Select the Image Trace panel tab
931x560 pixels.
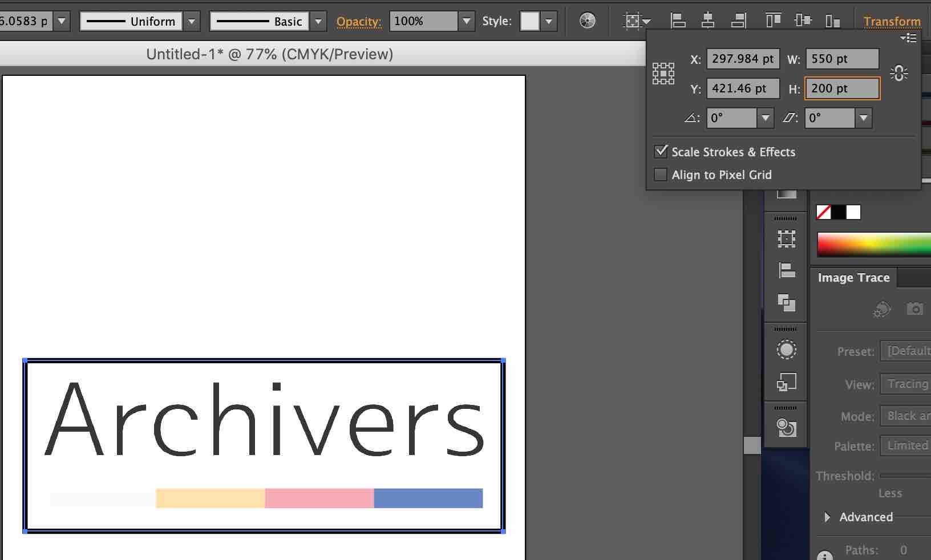point(853,278)
